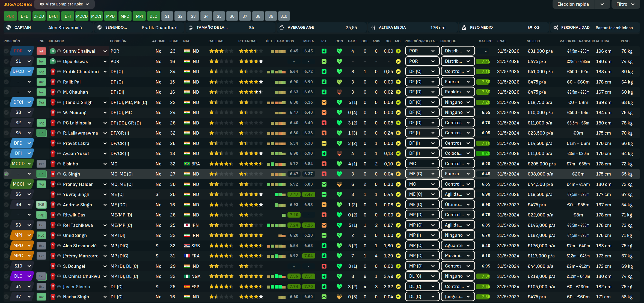Click the green 7.74 form rating for Javier Siverio
The height and width of the screenshot is (303, 644).
(294, 287)
